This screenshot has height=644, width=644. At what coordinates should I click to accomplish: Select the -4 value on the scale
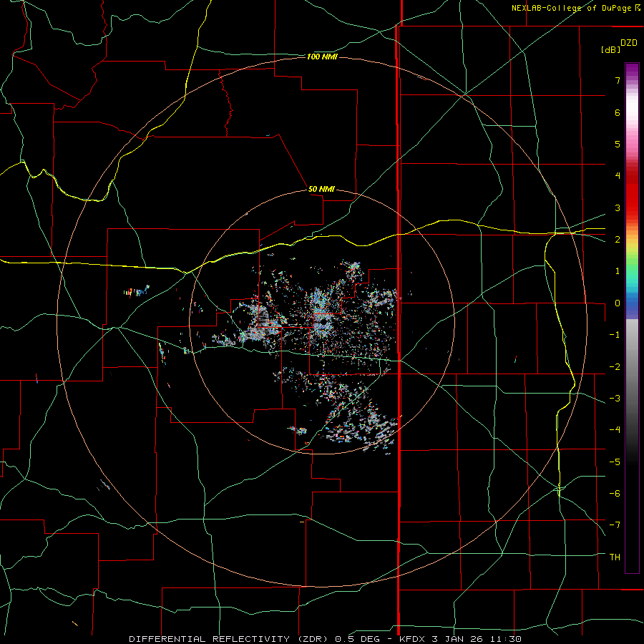pos(615,430)
